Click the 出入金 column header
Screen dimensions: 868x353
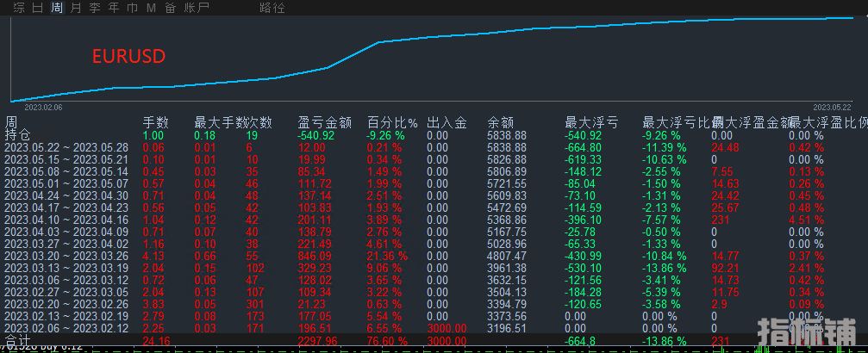pyautogui.click(x=446, y=122)
